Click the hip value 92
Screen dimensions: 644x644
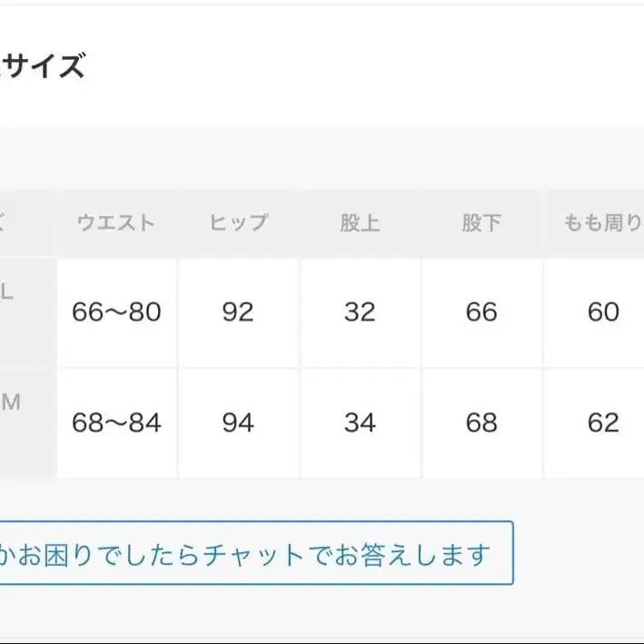pyautogui.click(x=238, y=312)
